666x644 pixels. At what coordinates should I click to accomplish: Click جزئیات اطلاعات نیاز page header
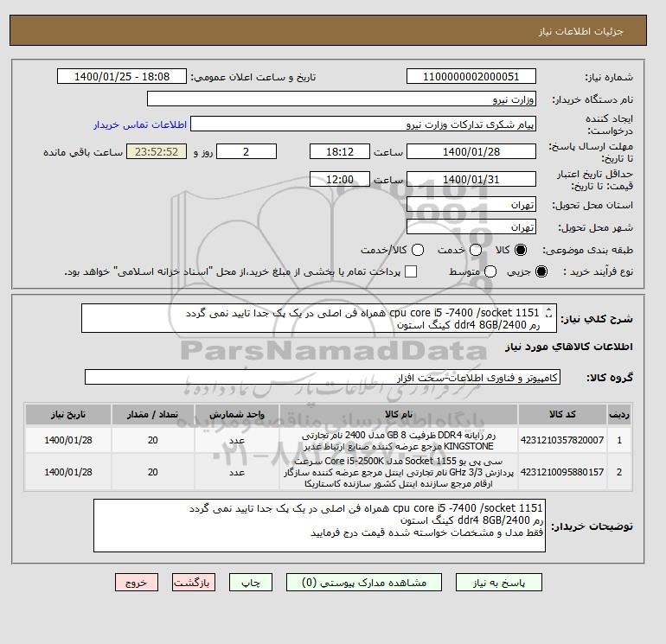tap(580, 31)
